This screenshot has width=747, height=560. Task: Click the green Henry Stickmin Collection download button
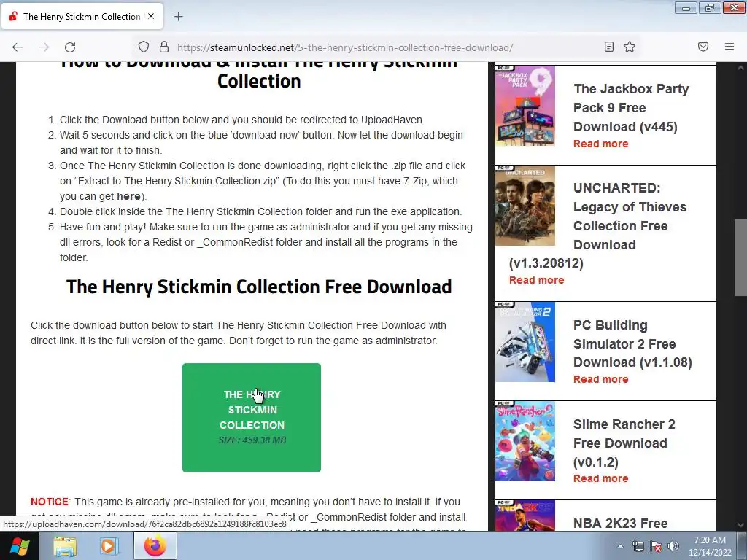252,418
